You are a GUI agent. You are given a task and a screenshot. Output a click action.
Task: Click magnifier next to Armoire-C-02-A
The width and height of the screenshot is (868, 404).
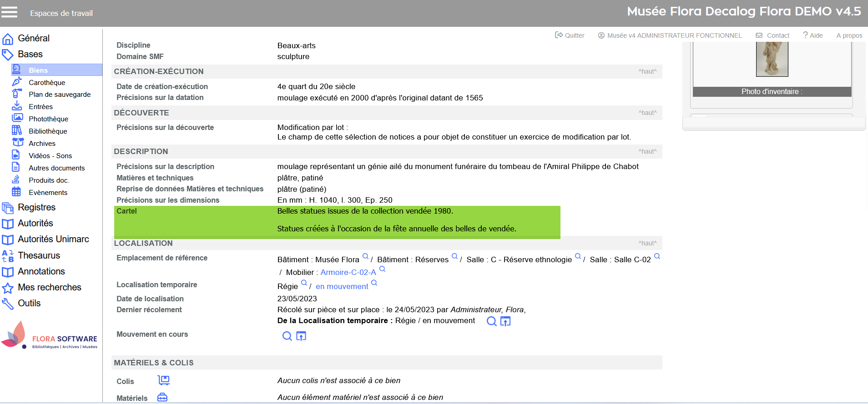pos(383,269)
